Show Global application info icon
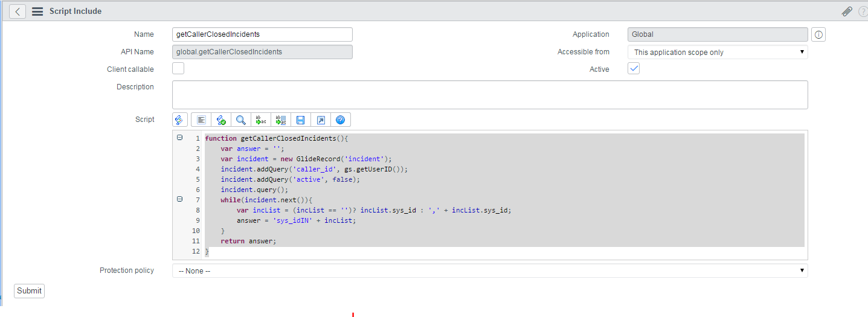The height and width of the screenshot is (317, 868). pos(818,35)
